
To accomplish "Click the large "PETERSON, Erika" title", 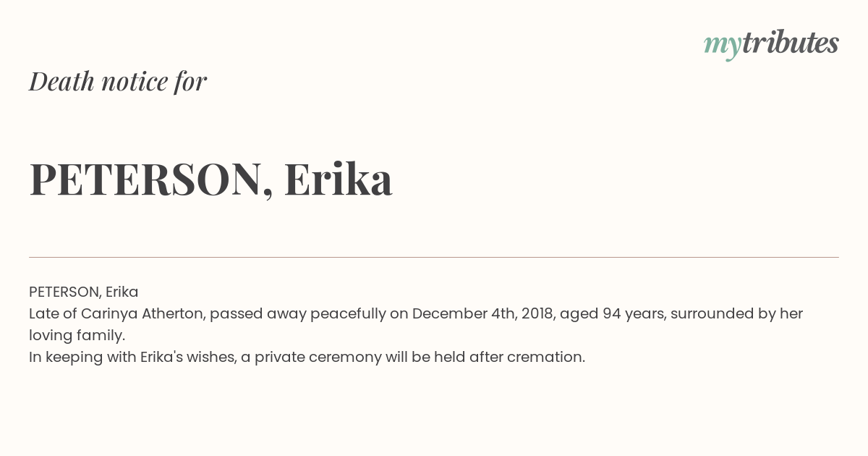I will [210, 180].
